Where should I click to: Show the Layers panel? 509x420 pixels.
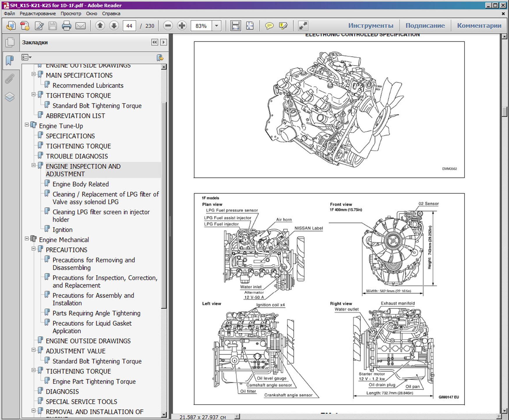(10, 97)
